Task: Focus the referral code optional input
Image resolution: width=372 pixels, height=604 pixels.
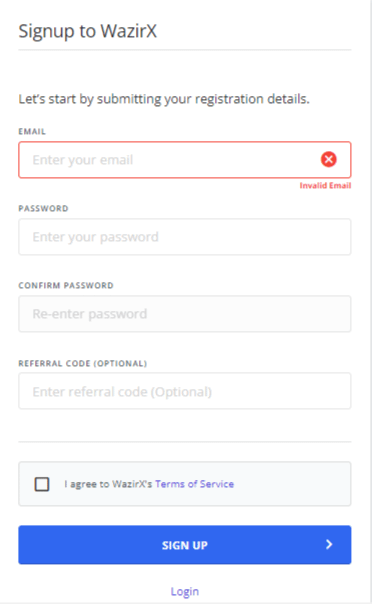Action: [184, 391]
